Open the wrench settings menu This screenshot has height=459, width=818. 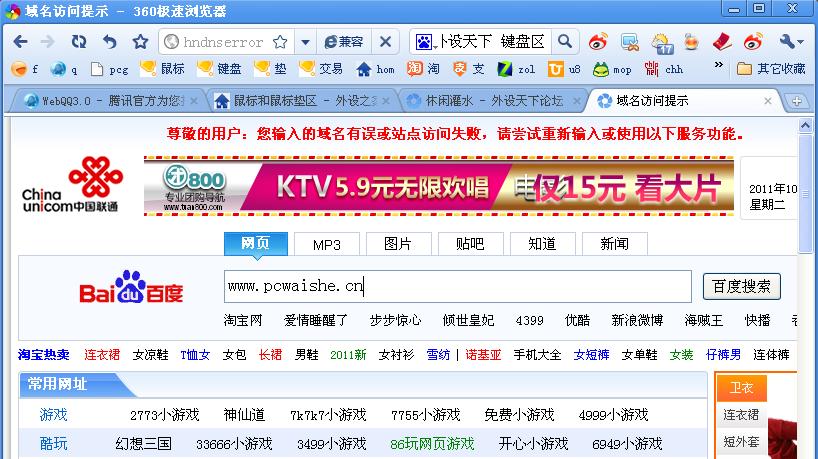tap(791, 42)
